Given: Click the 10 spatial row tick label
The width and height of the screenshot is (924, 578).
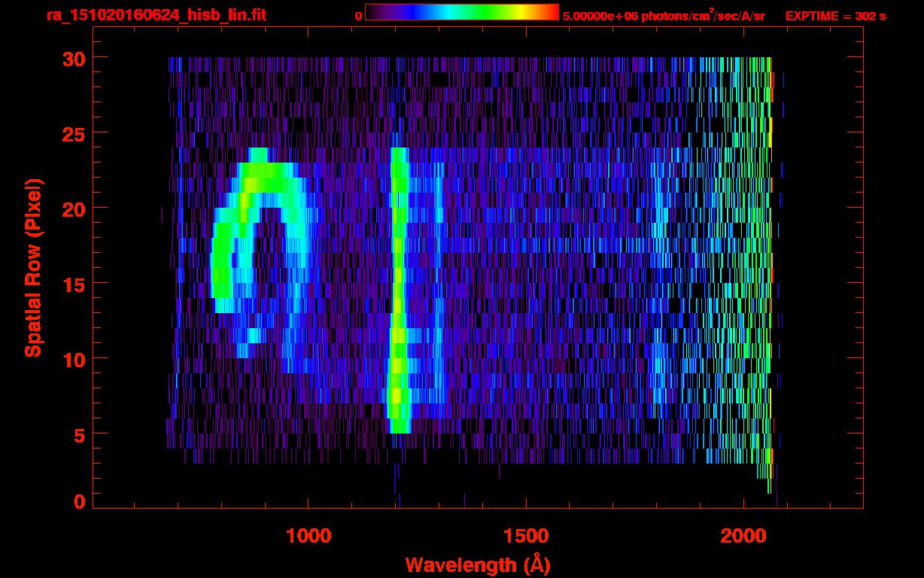Looking at the screenshot, I should (74, 359).
